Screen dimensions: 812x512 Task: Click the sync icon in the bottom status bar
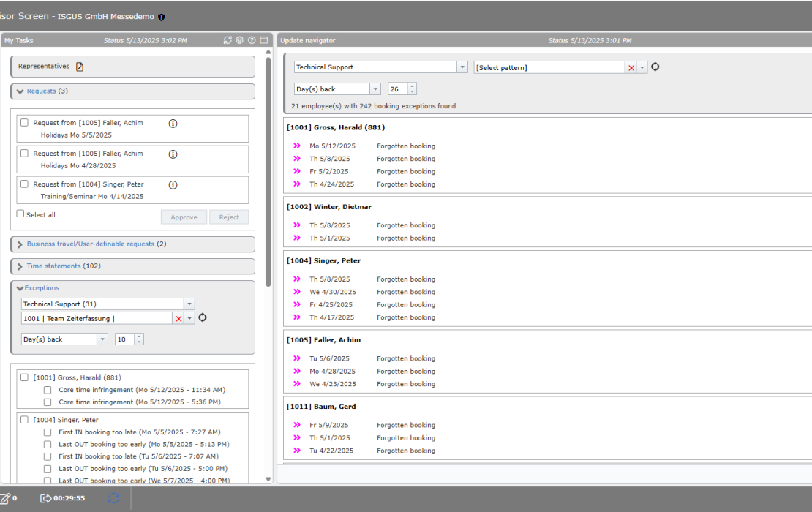(114, 498)
